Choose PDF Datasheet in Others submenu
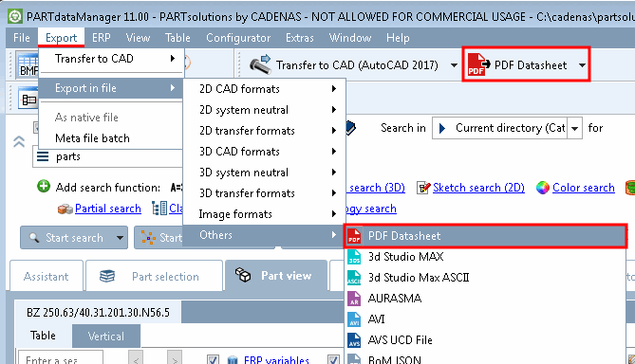The height and width of the screenshot is (364, 635). click(x=485, y=236)
